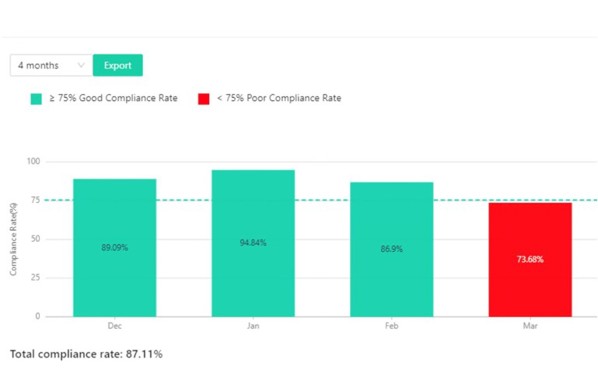This screenshot has height=373, width=598.
Task: Click the Compliance Rate axis title
Action: tap(13, 239)
